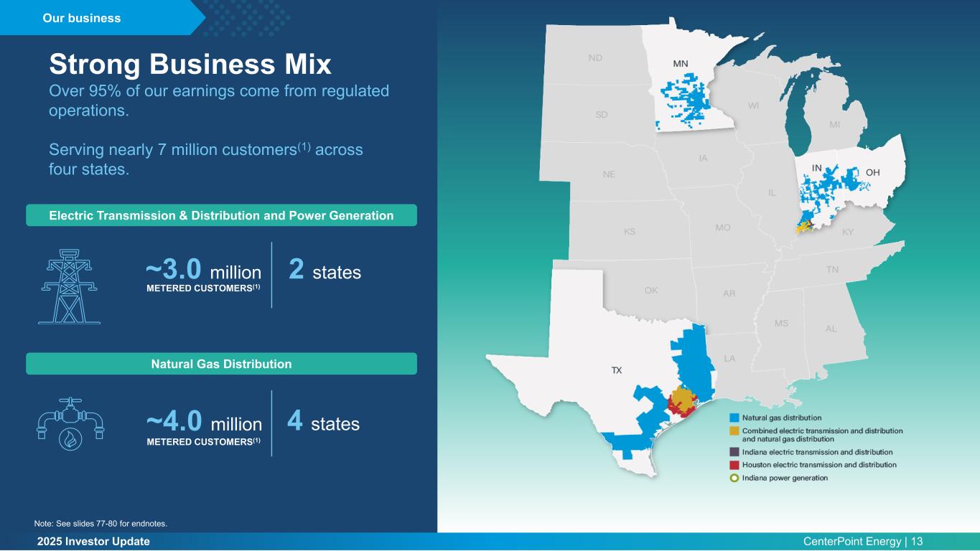This screenshot has width=980, height=551.
Task: Click the TN state label on the map
Action: click(832, 270)
